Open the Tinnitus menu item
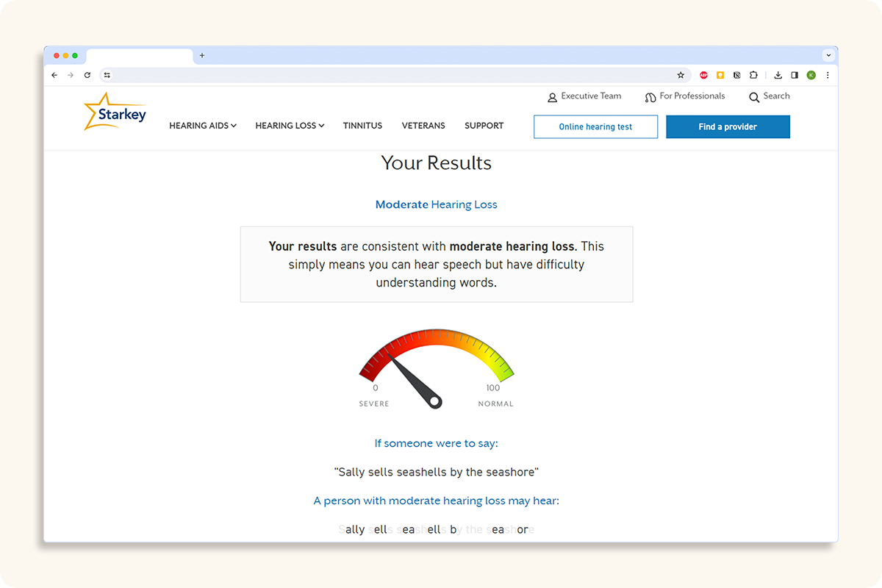This screenshot has width=882, height=588. 362,126
